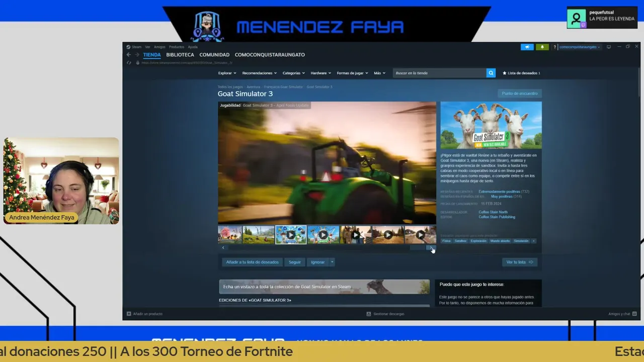Screen dimensions: 644x362
Task: Open the Ayuda menu
Action: 193,47
